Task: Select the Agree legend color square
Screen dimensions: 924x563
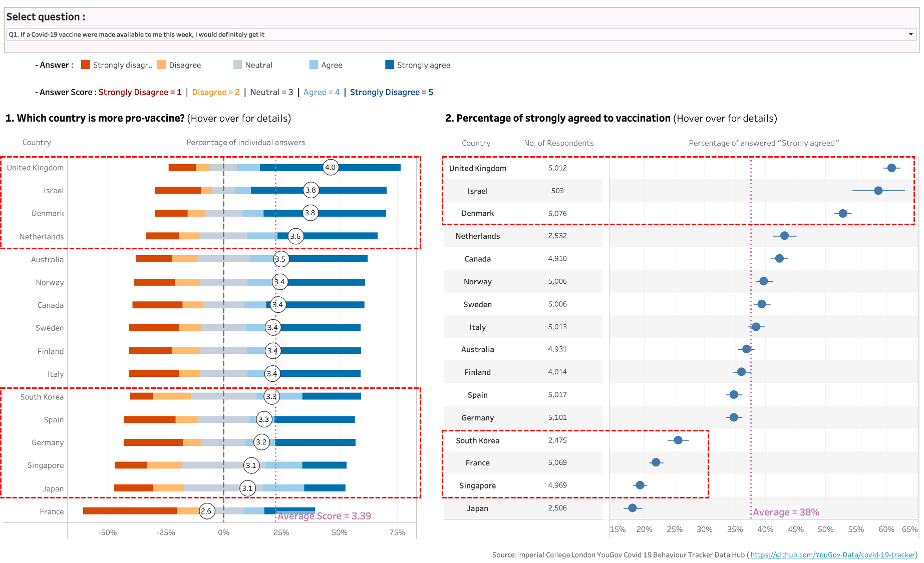Action: click(x=314, y=65)
